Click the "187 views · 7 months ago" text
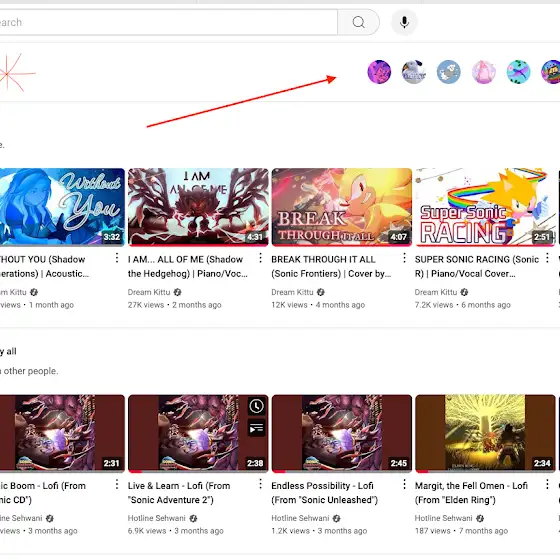Screen dimensions: 560x560 coord(461,531)
